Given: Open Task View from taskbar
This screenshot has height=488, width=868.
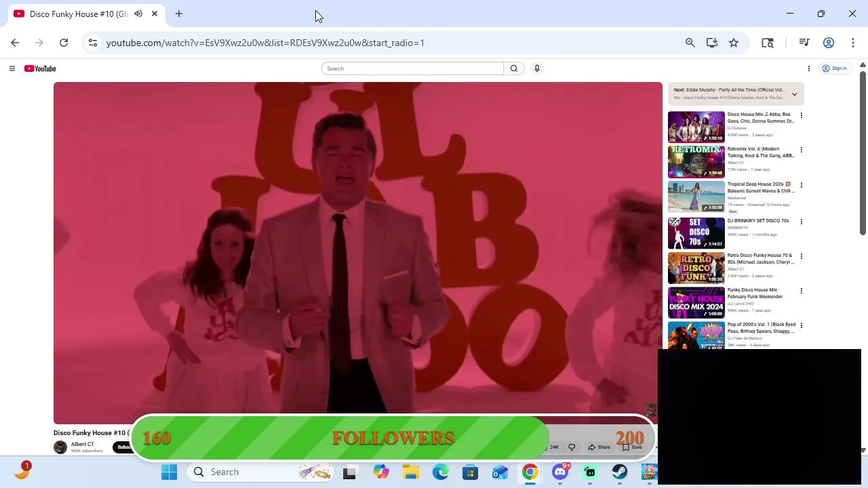Looking at the screenshot, I should point(349,472).
